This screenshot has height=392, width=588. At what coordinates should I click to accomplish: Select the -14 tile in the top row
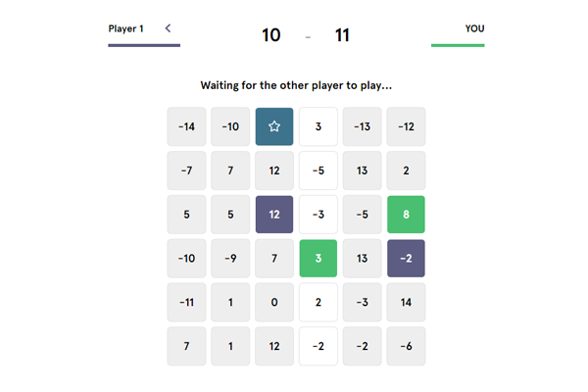click(x=186, y=126)
